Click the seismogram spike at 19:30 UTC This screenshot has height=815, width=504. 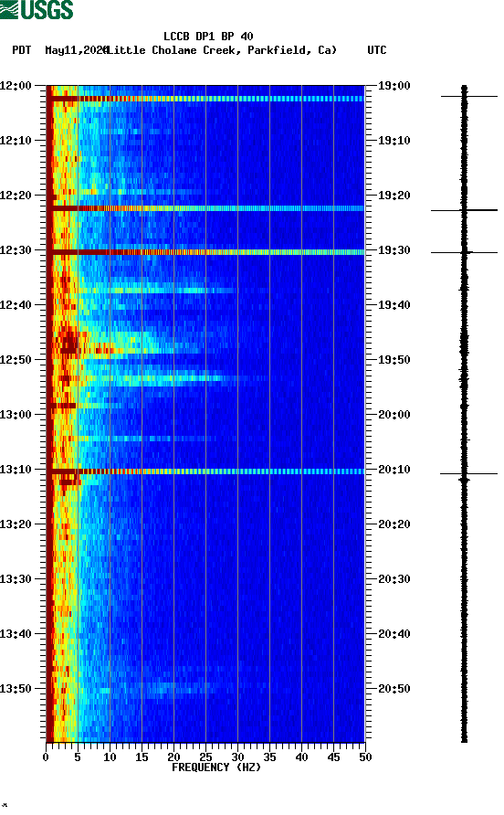(464, 252)
